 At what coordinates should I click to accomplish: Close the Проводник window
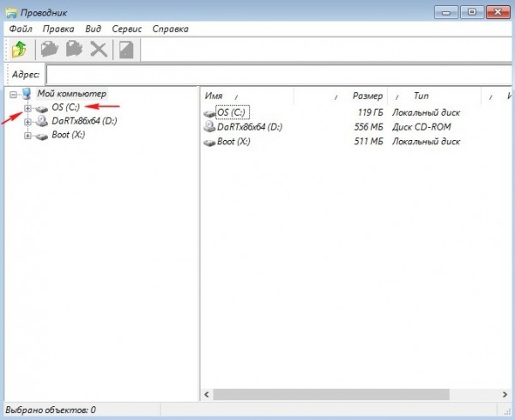[x=498, y=13]
